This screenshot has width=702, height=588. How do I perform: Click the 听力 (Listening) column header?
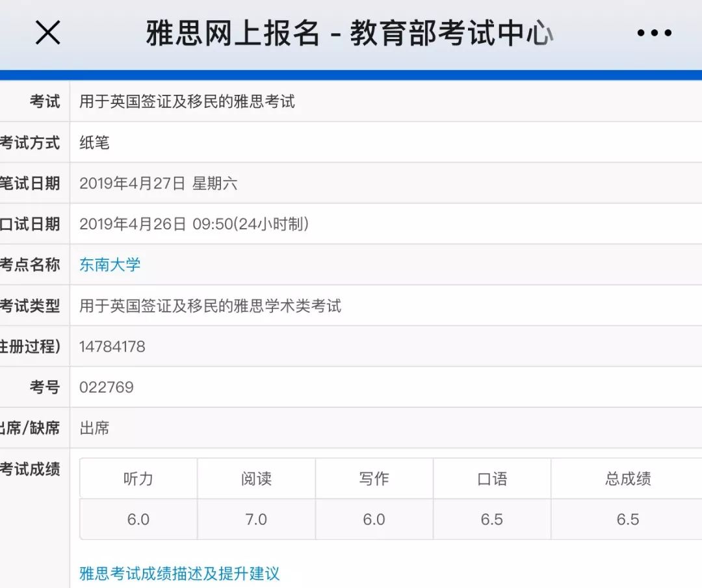(138, 479)
